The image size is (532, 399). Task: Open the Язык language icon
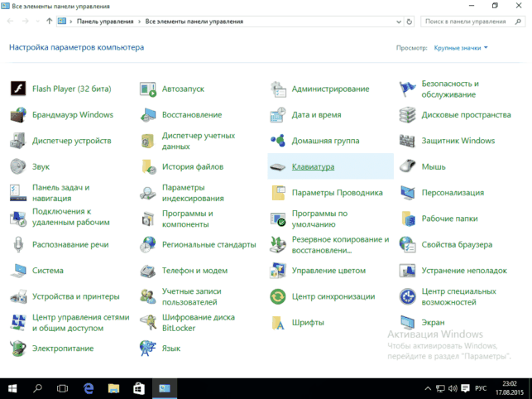[x=148, y=349]
